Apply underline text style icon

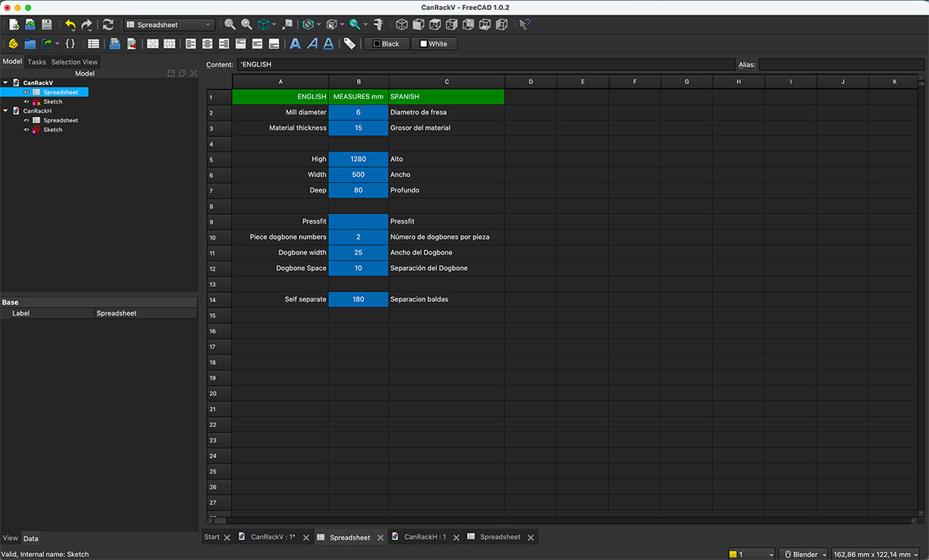tap(329, 44)
